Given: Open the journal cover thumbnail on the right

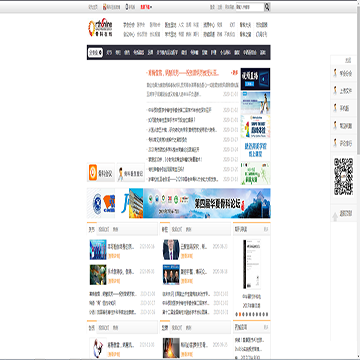Looking at the screenshot, I should tap(252, 264).
